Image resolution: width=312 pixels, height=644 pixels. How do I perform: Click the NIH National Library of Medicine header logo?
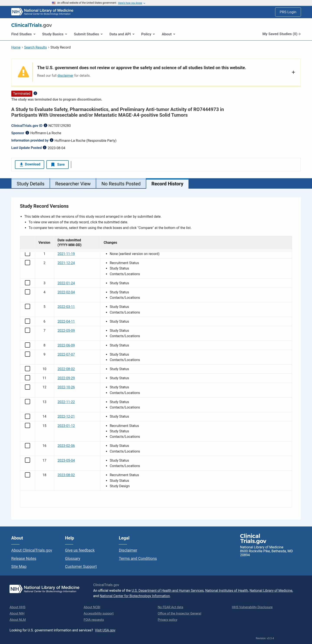point(42,12)
